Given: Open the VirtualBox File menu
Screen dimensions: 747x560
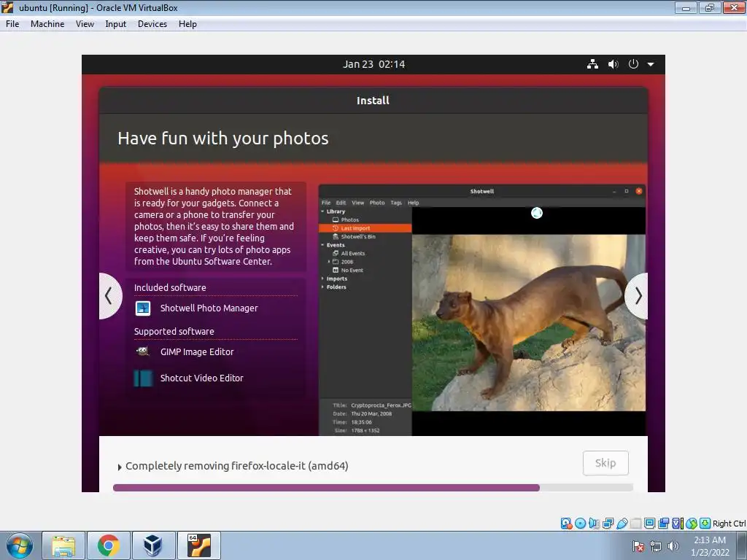Looking at the screenshot, I should point(12,24).
